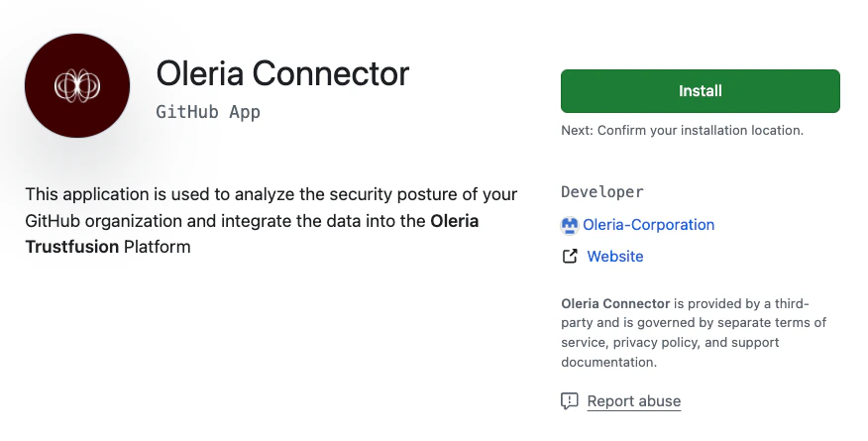Viewport: 868px width, 441px height.
Task: Click the Oleria Connector app logo
Action: tap(77, 87)
